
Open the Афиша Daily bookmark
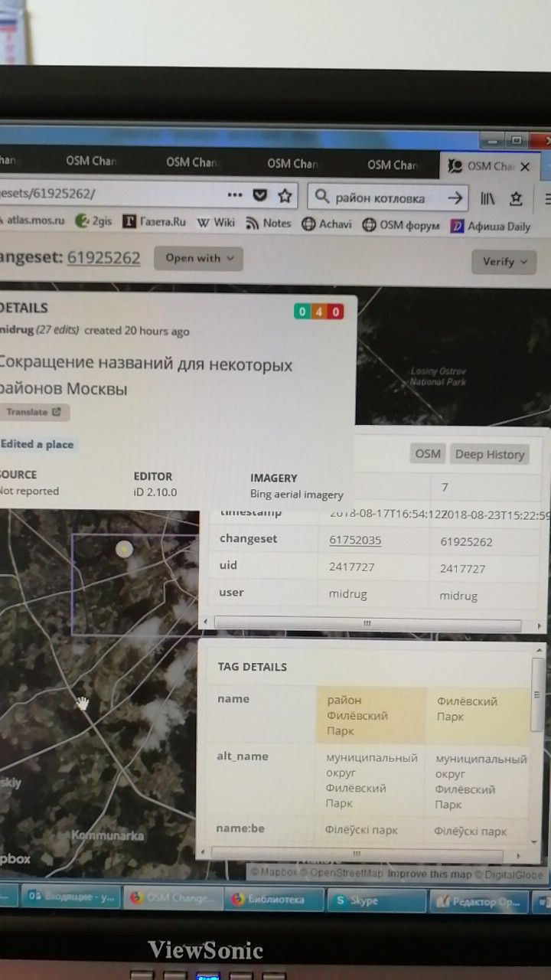tap(491, 226)
